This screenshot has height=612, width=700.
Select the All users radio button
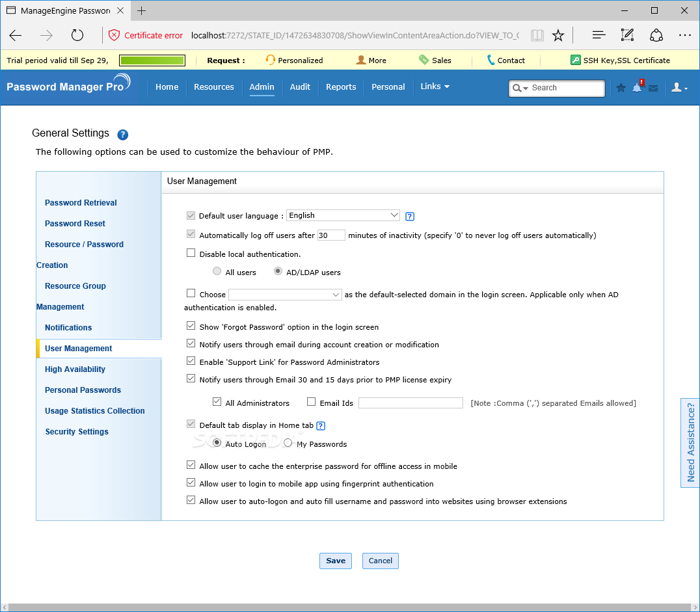[217, 271]
